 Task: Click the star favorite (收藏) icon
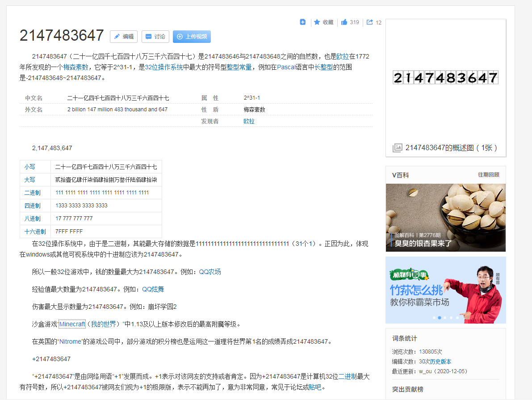(317, 22)
